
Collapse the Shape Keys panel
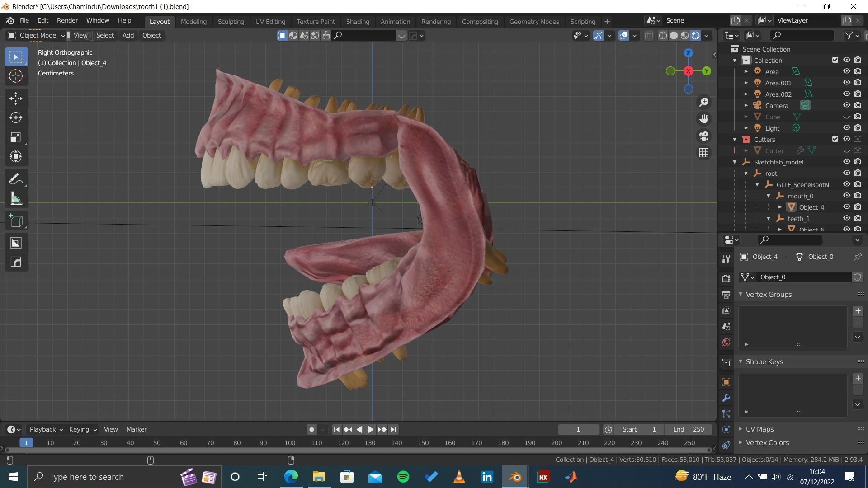[741, 361]
